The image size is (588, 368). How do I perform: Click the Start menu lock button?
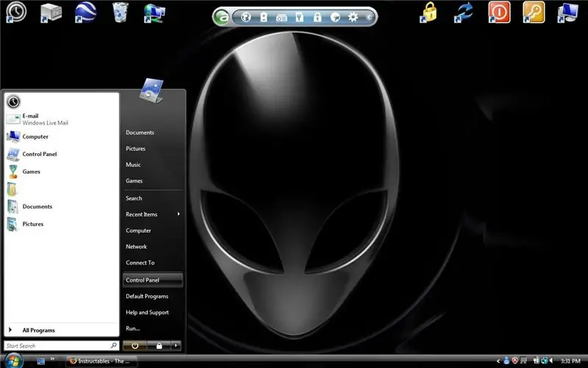[159, 346]
